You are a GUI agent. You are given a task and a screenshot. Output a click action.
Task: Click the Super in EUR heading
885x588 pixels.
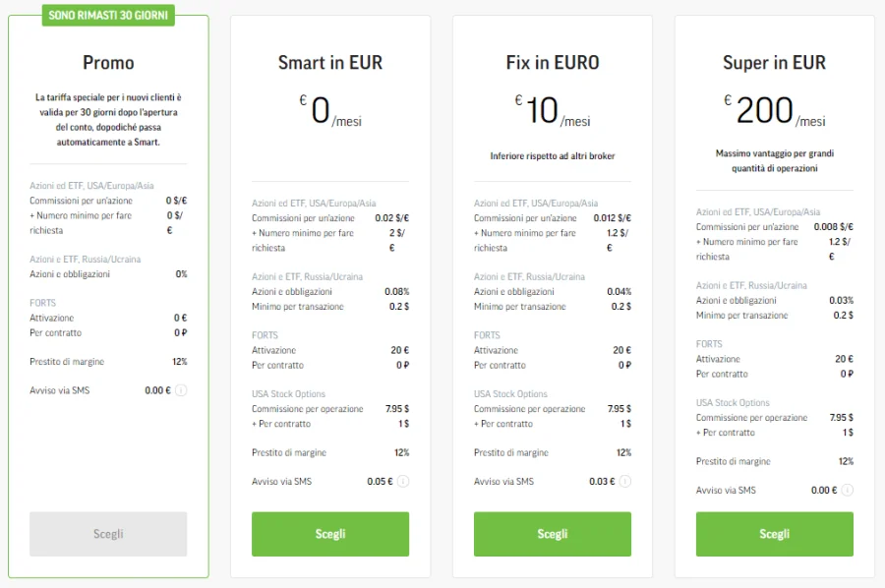pyautogui.click(x=775, y=63)
